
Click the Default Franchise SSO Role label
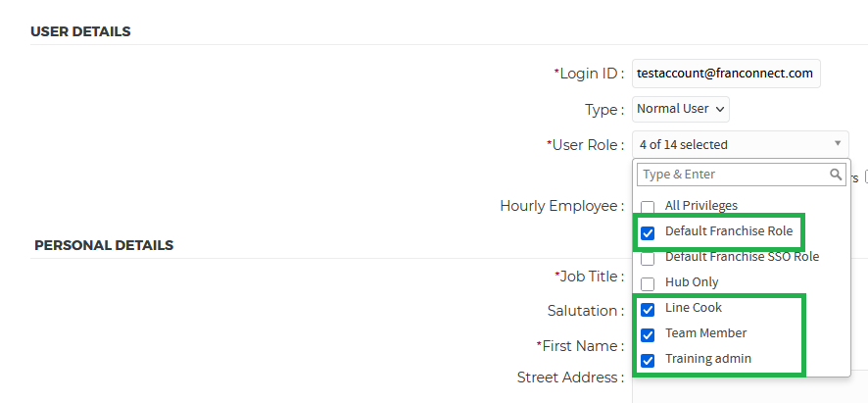(x=742, y=257)
